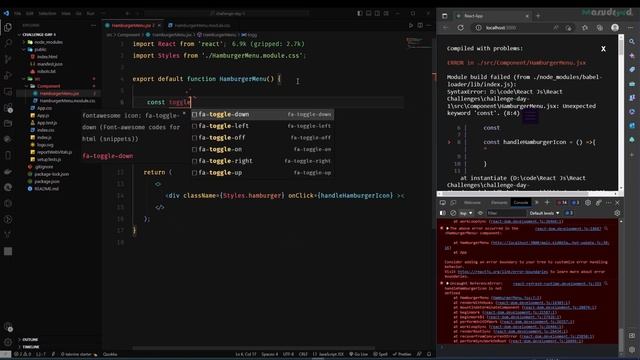Open the top context dropdown in console
Image resolution: width=640 pixels, height=360 pixels.
pos(466,213)
